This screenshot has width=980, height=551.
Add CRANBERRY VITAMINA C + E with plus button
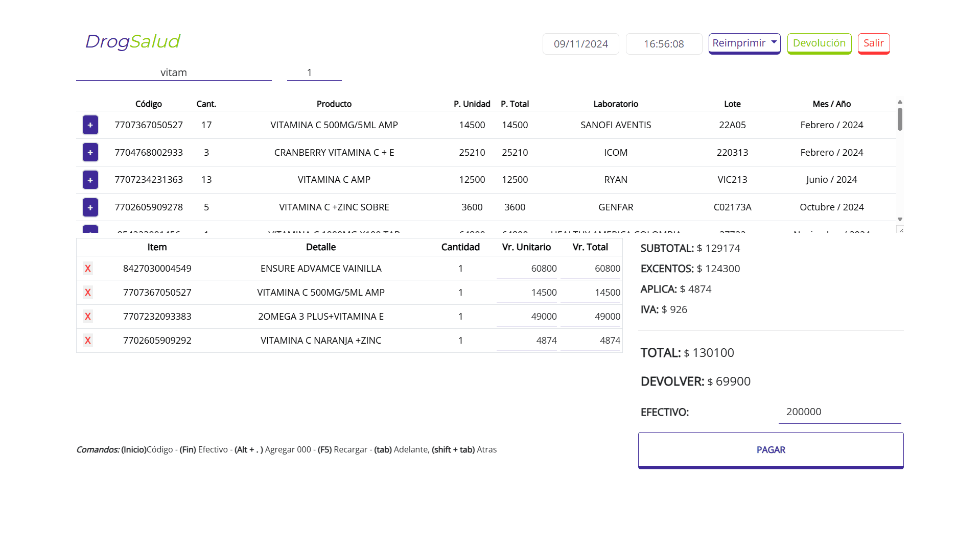pos(90,153)
